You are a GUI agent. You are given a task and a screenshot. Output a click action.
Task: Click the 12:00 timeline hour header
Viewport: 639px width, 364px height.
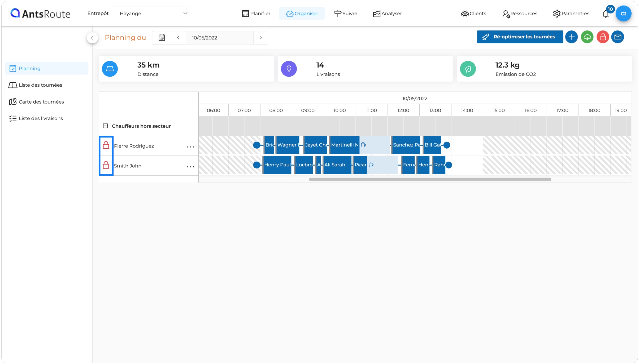coord(403,110)
